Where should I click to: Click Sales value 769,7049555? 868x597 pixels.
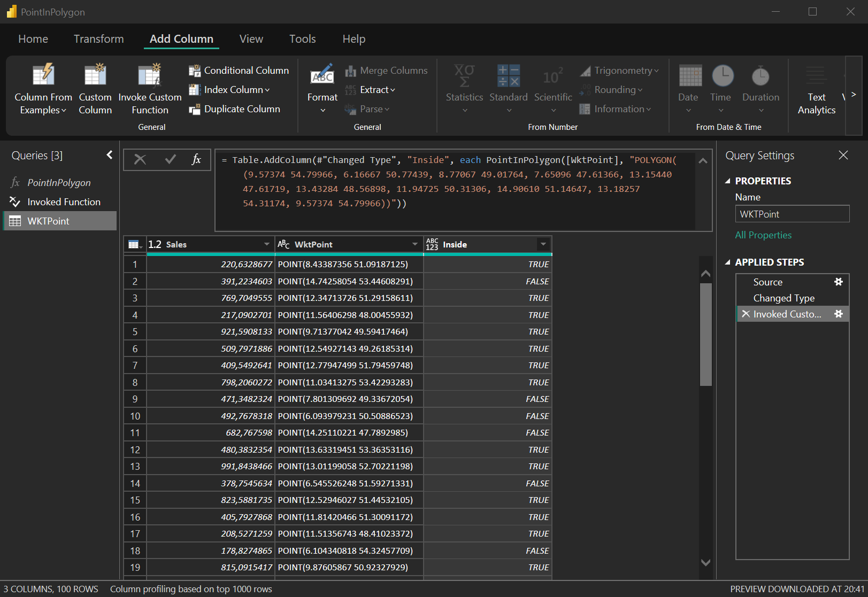(x=211, y=298)
